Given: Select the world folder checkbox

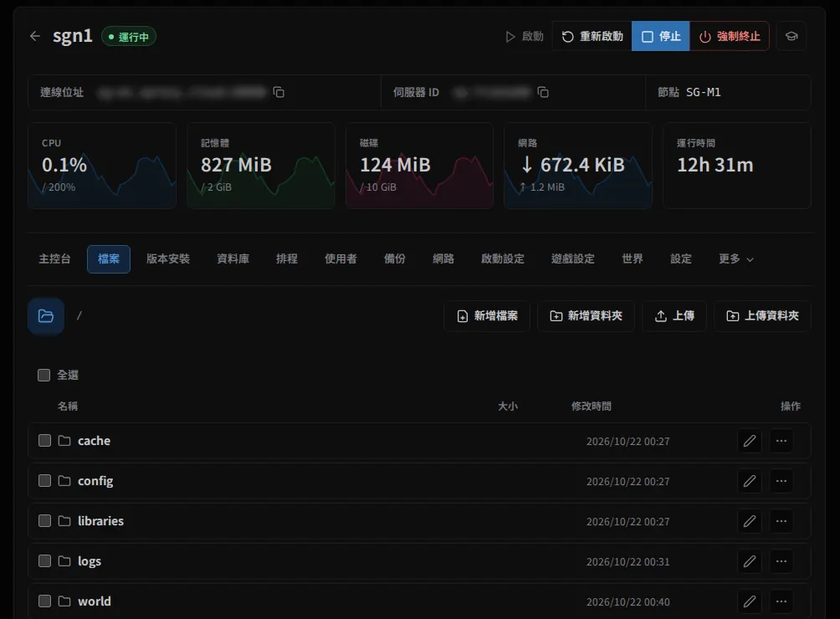Looking at the screenshot, I should click(44, 601).
